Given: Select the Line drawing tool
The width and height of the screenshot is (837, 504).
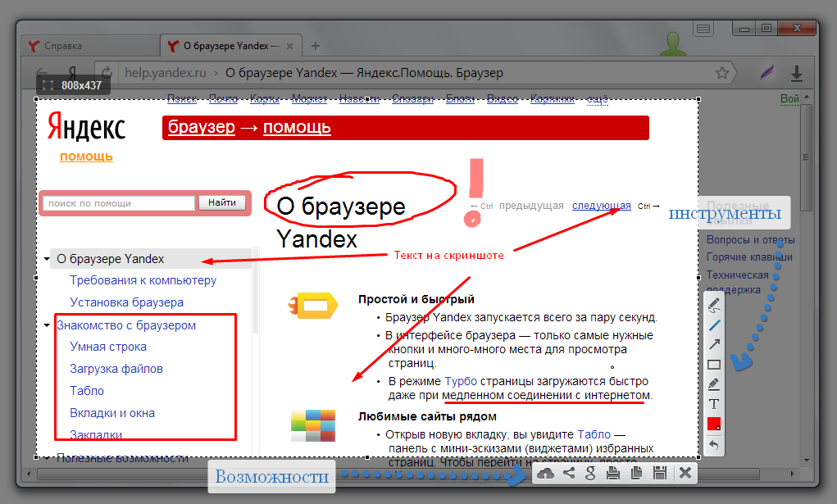Looking at the screenshot, I should tap(714, 325).
